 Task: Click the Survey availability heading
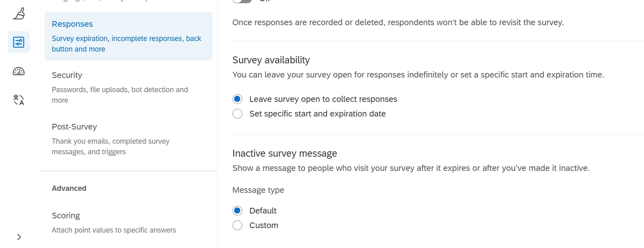point(271,60)
